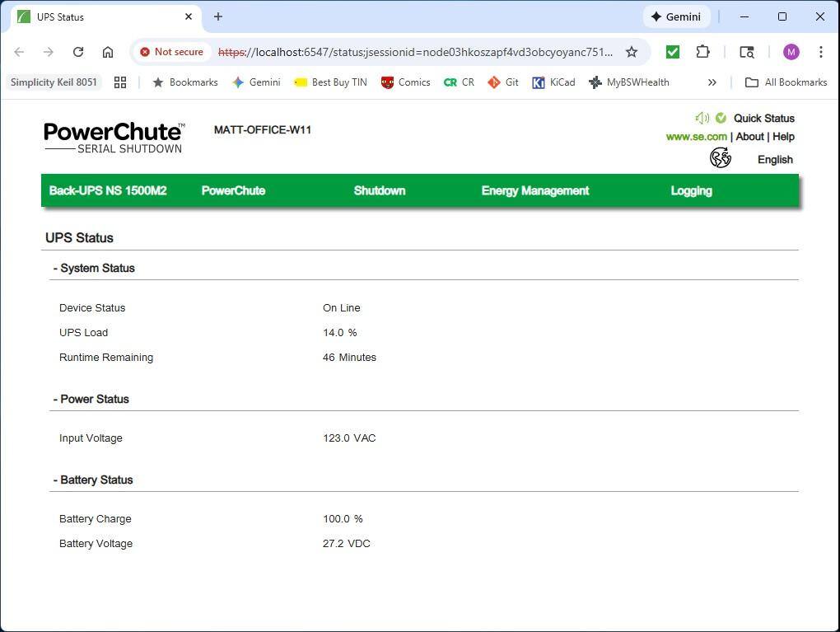Open the Chrome profile avatar
The image size is (840, 632).
click(791, 52)
